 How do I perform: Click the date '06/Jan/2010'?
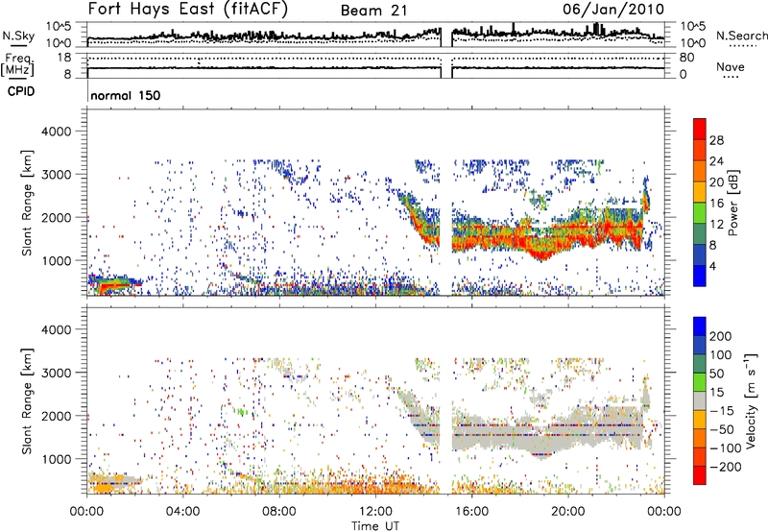(x=613, y=10)
